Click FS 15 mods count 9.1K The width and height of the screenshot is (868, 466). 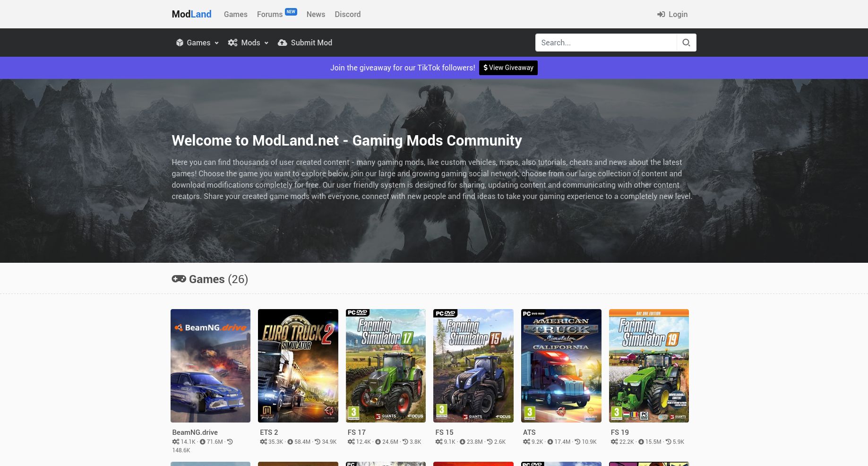pyautogui.click(x=449, y=442)
